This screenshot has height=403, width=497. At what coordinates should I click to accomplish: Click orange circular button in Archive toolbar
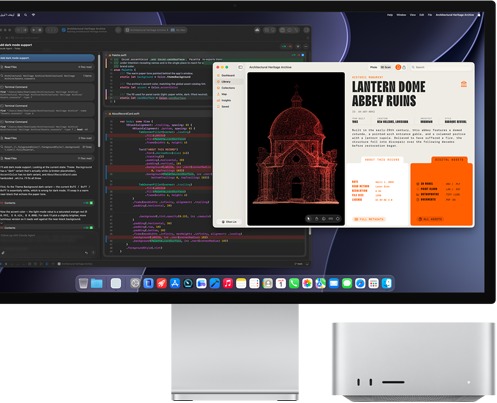coord(398,67)
